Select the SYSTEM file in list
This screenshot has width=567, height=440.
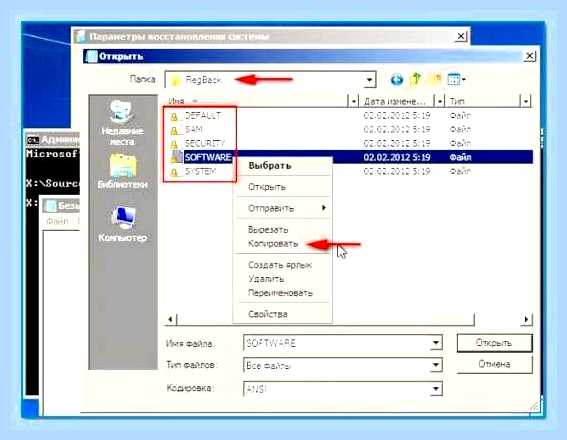point(200,171)
